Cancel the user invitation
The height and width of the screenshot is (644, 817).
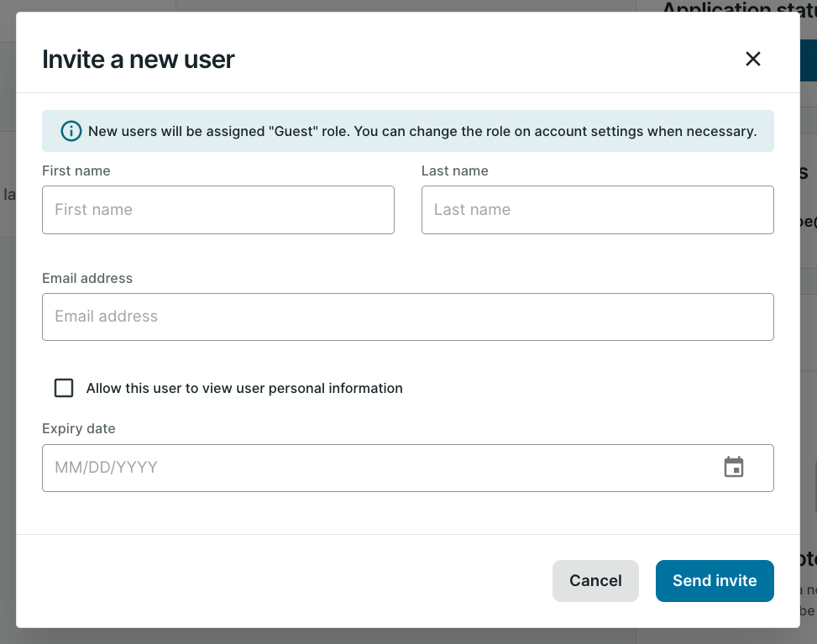(595, 581)
